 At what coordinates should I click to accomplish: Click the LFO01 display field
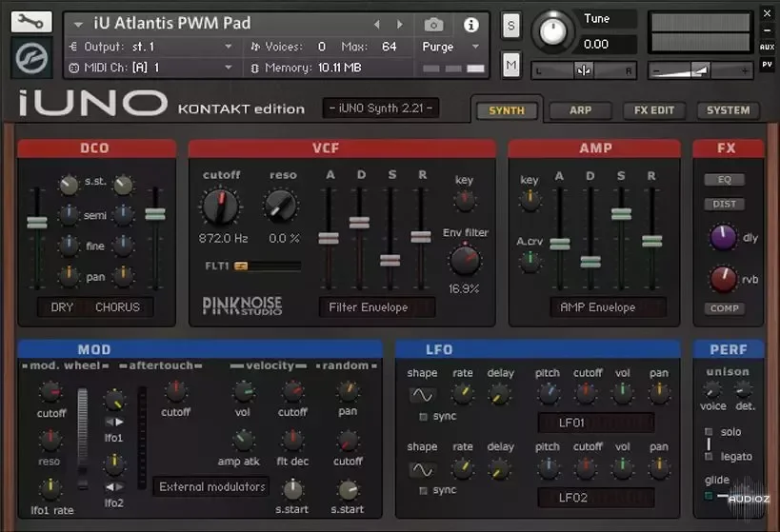596,424
